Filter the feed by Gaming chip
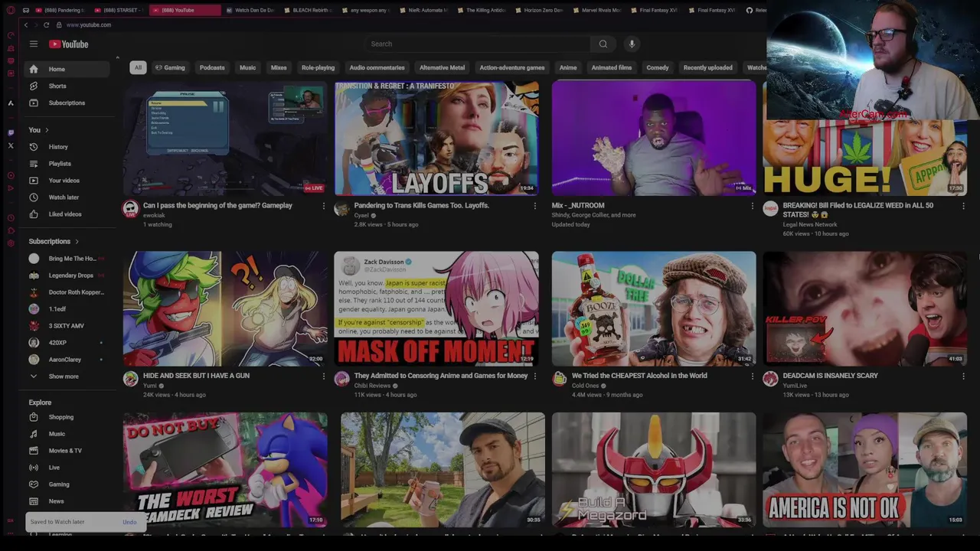 click(170, 68)
